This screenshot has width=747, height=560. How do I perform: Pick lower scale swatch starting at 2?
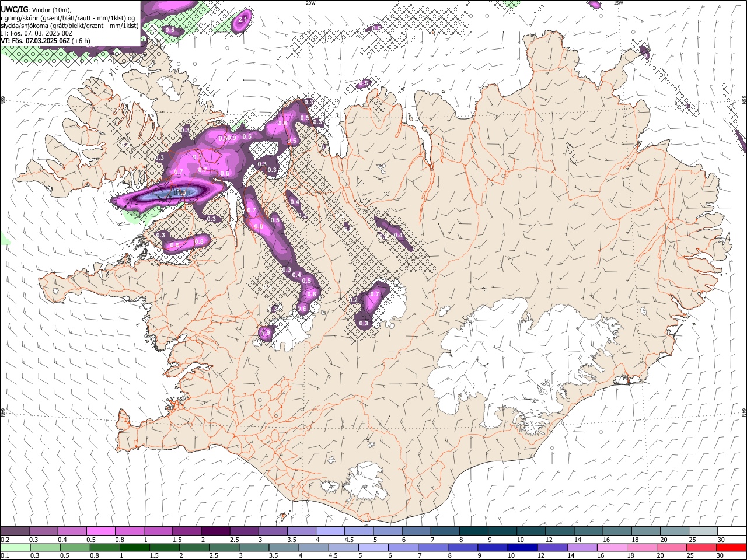pyautogui.click(x=194, y=548)
